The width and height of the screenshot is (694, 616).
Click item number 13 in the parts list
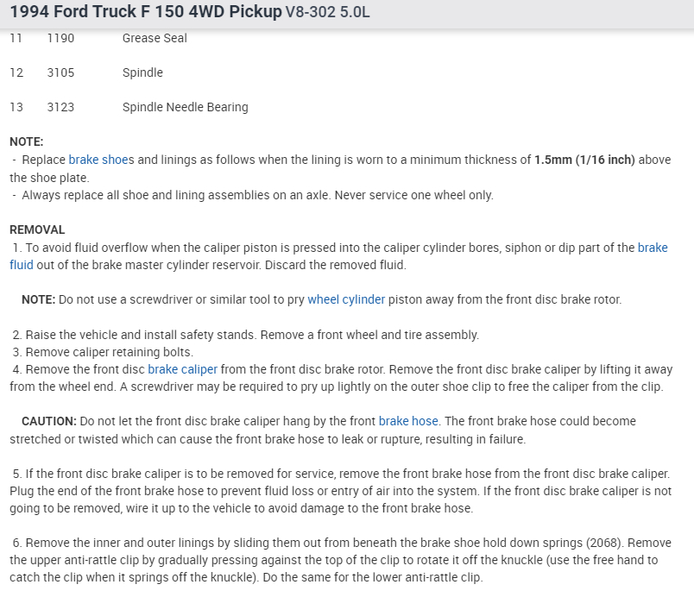pos(16,107)
